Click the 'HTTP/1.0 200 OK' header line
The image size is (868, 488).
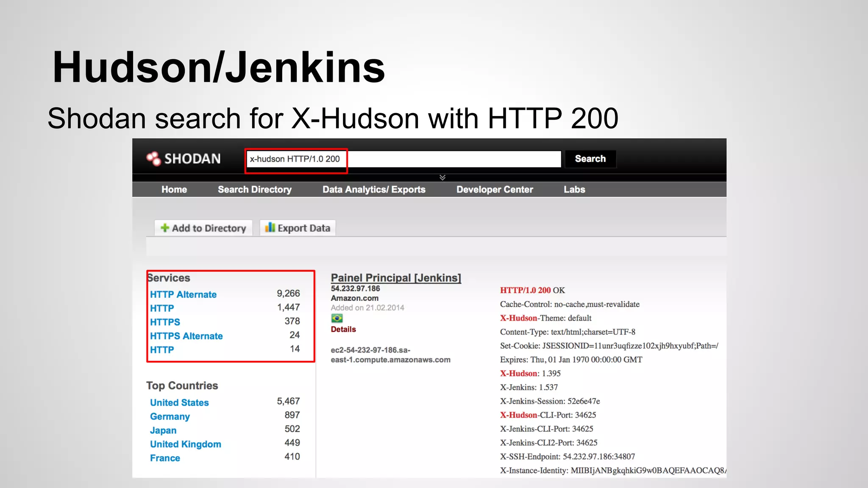[532, 290]
